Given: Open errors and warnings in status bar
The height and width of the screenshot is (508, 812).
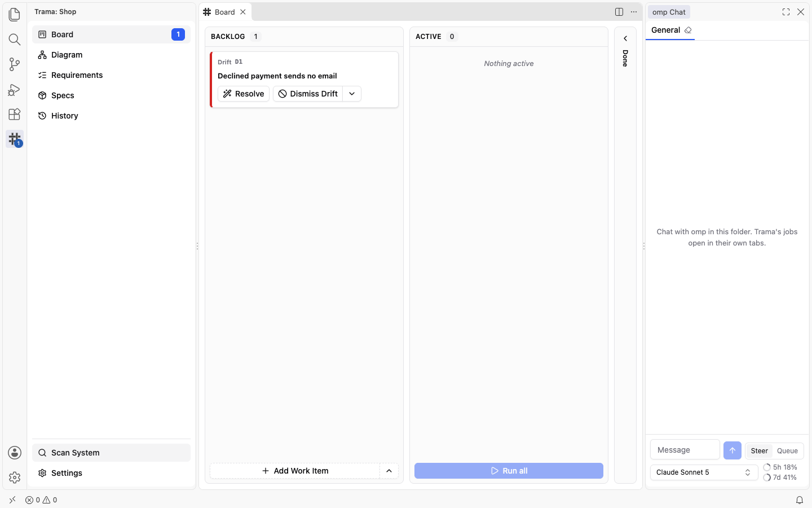Looking at the screenshot, I should (41, 500).
